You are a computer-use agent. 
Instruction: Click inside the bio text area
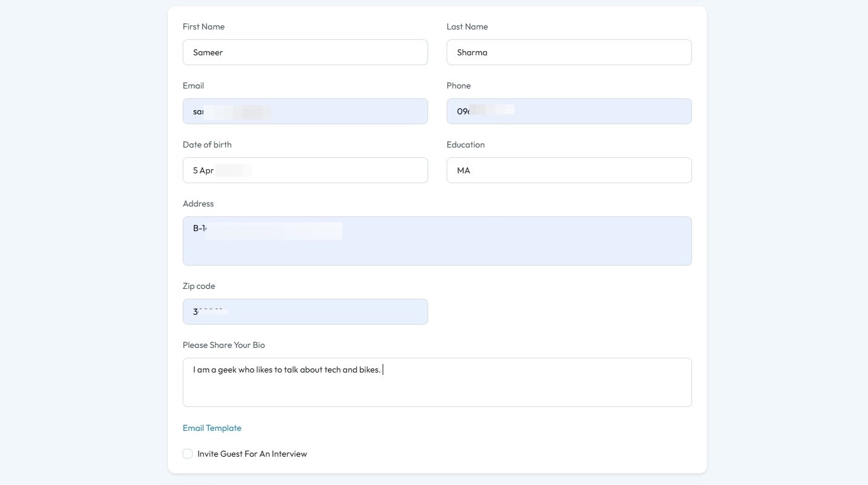point(437,382)
